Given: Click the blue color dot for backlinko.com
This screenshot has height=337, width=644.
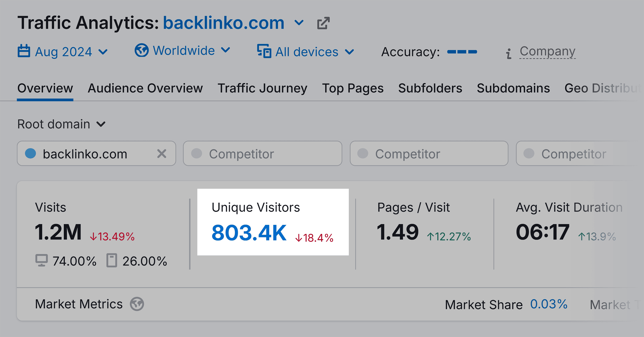Looking at the screenshot, I should click(x=30, y=153).
